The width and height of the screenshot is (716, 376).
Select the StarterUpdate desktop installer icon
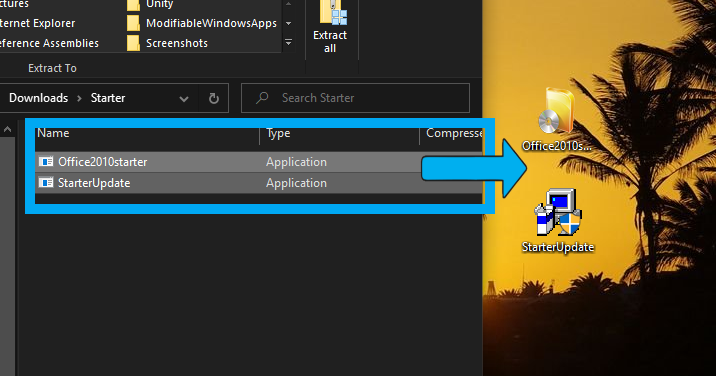[558, 221]
